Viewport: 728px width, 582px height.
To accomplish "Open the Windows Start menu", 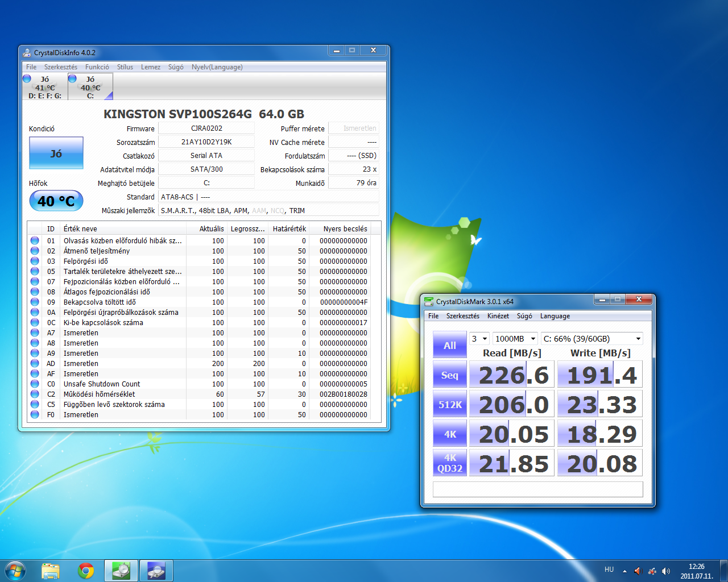I will 15,571.
